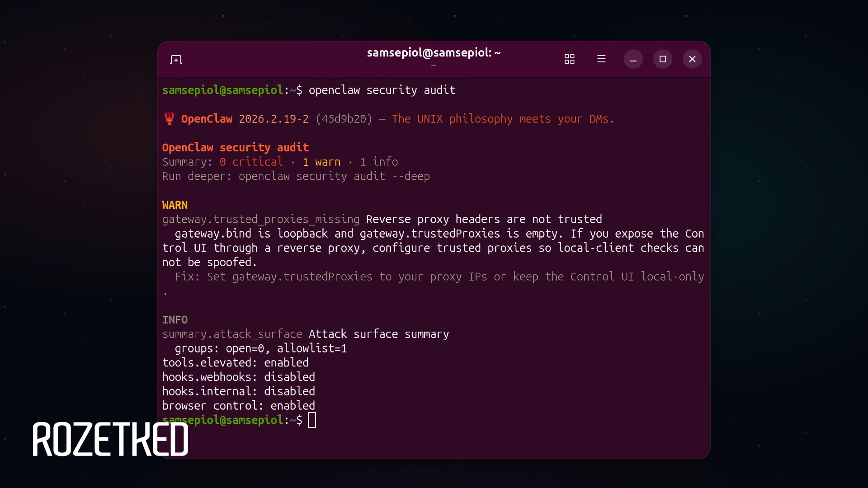This screenshot has height=488, width=868.
Task: Click the red OpenClaw lobster icon
Action: coord(169,118)
